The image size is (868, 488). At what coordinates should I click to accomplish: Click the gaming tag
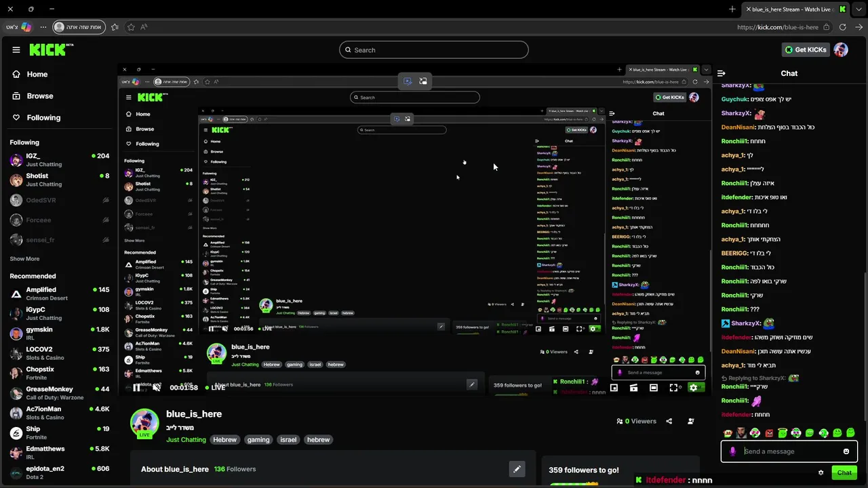[258, 440]
